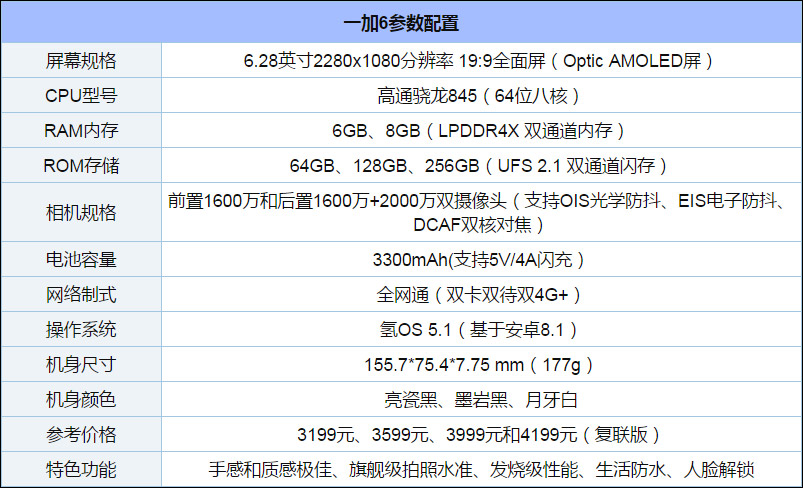The height and width of the screenshot is (488, 803).
Task: Click the features text starting 手感和质感极佳
Action: click(x=481, y=469)
